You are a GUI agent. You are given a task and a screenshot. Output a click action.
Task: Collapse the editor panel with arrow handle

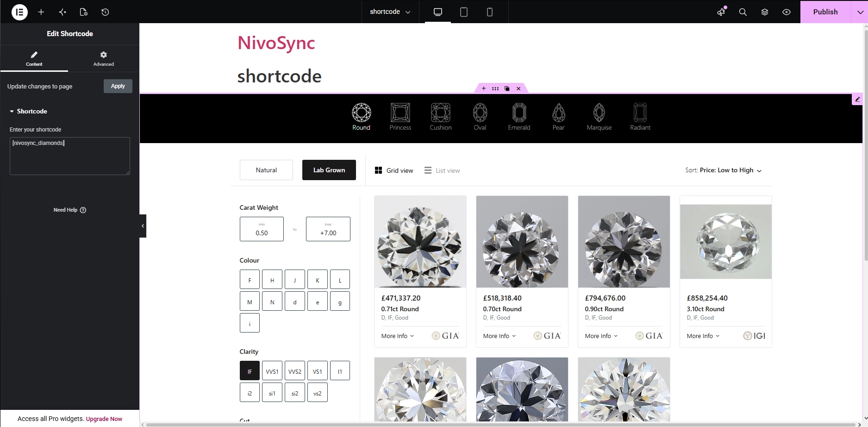(143, 226)
